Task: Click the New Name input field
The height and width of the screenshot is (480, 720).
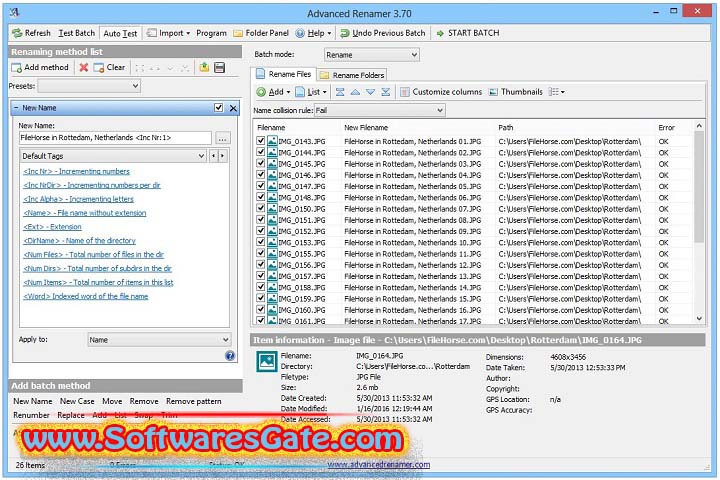Action: coord(115,137)
